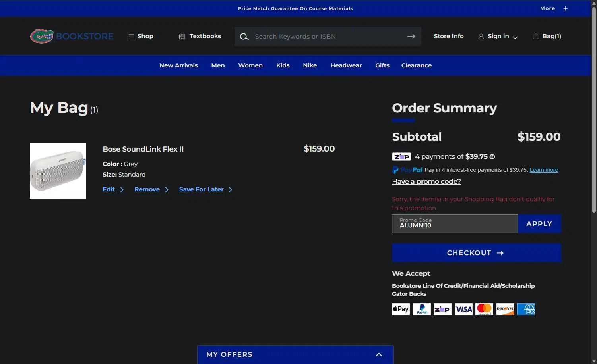Open the Clearance category
Screen dimensions: 597x364
[417, 65]
